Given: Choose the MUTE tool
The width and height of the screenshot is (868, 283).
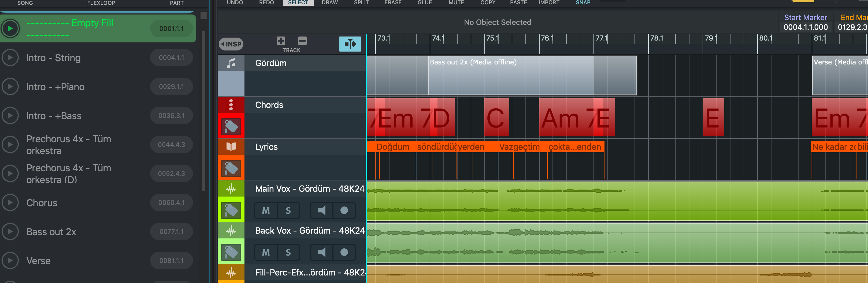Looking at the screenshot, I should (456, 3).
